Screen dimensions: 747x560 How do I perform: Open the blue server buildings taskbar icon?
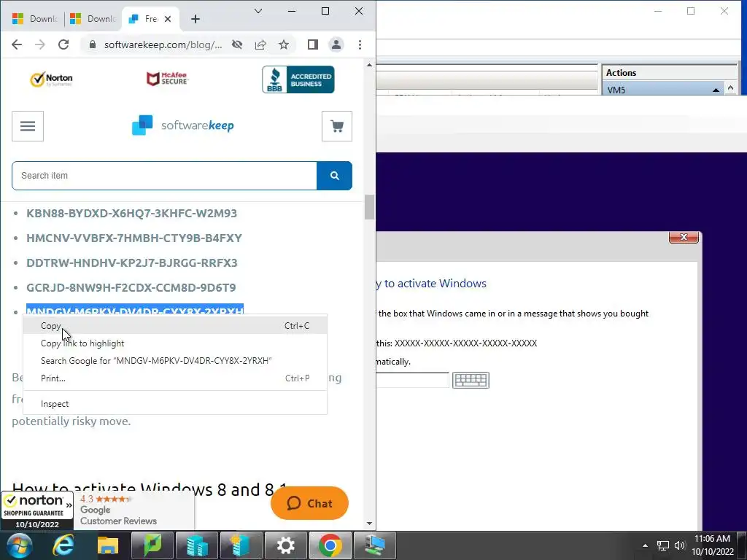(197, 545)
